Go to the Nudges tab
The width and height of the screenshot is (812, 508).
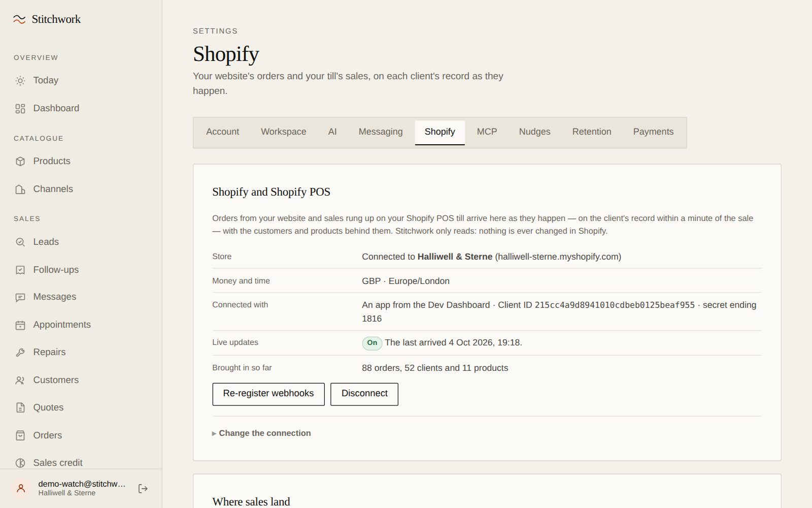click(x=534, y=132)
